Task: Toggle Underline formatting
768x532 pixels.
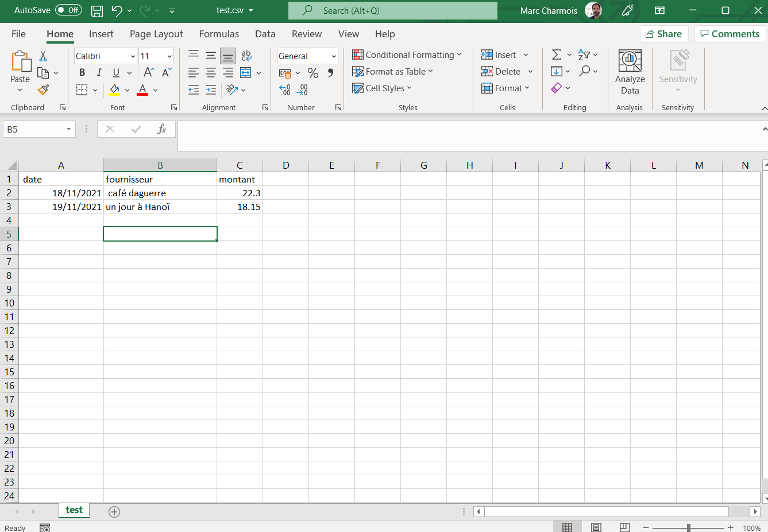Action: click(x=116, y=72)
